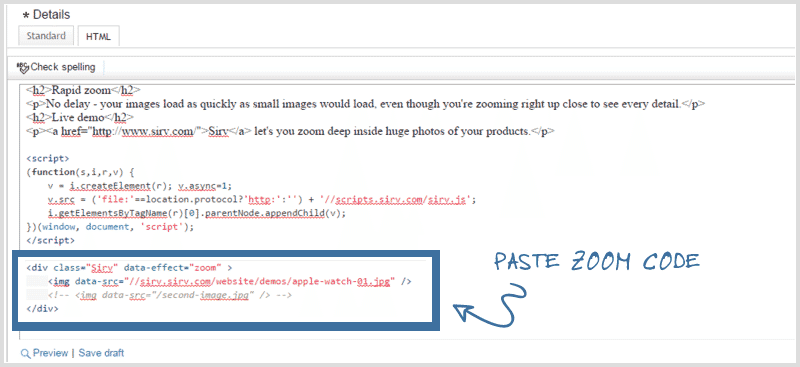Click the 'v = i.createElement(r)' line
The image size is (800, 367).
[x=140, y=186]
